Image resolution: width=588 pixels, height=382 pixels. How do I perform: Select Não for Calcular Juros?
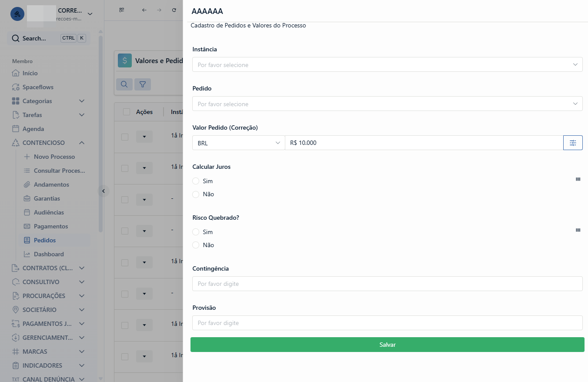point(196,194)
